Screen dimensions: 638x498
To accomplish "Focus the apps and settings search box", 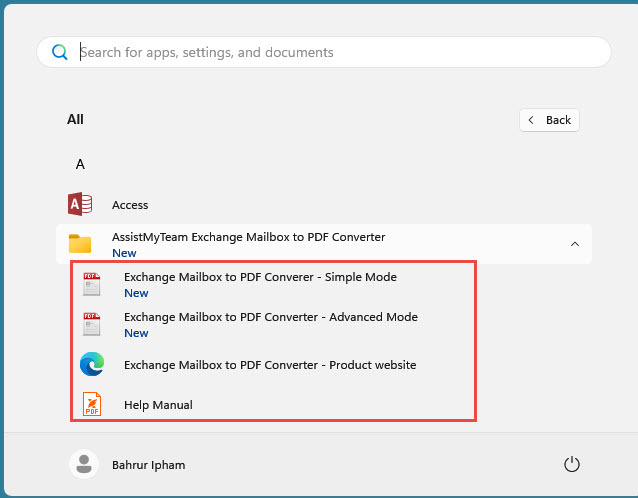I will (x=330, y=52).
